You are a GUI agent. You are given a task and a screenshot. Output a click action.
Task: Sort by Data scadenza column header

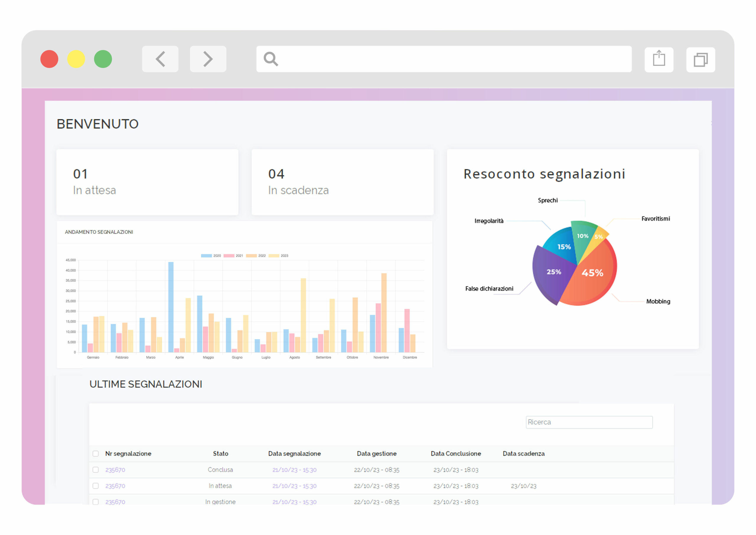(524, 454)
